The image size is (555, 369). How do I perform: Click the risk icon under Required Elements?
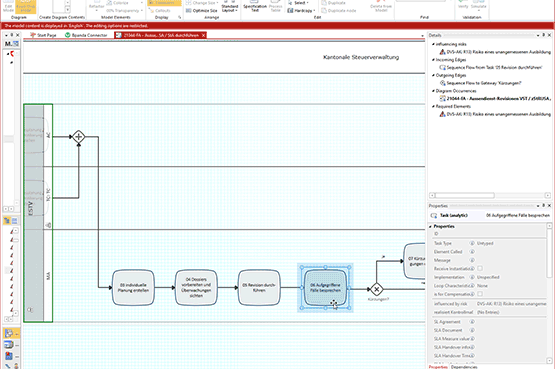442,114
